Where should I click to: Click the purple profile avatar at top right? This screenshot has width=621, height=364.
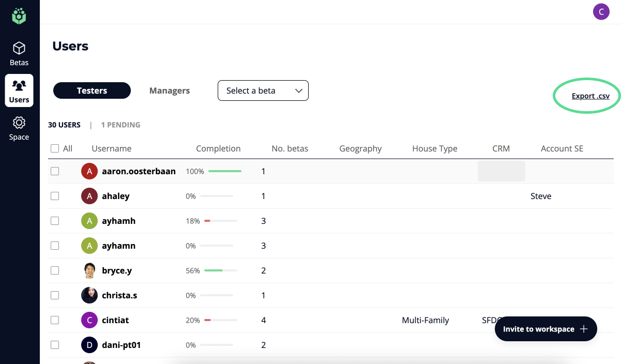pos(601,11)
